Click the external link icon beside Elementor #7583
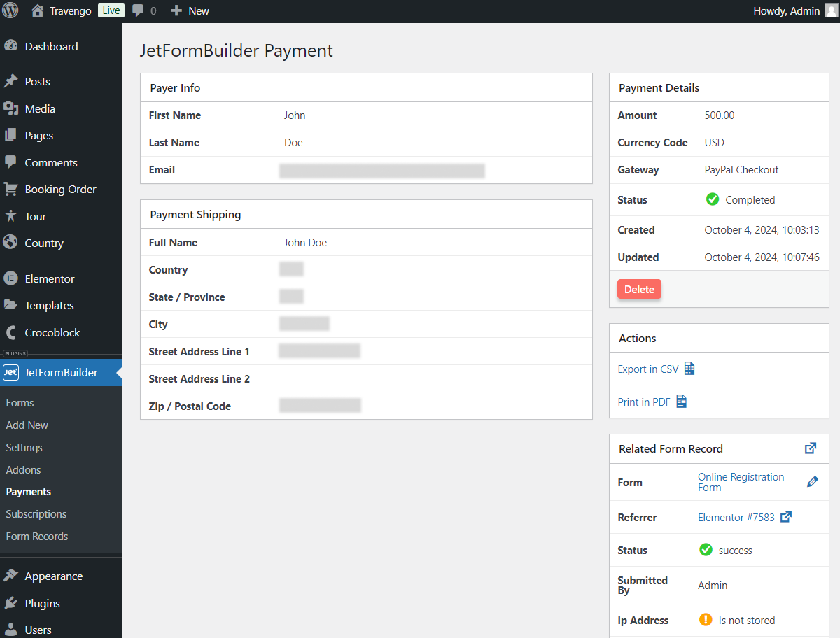This screenshot has width=840, height=638. point(785,517)
